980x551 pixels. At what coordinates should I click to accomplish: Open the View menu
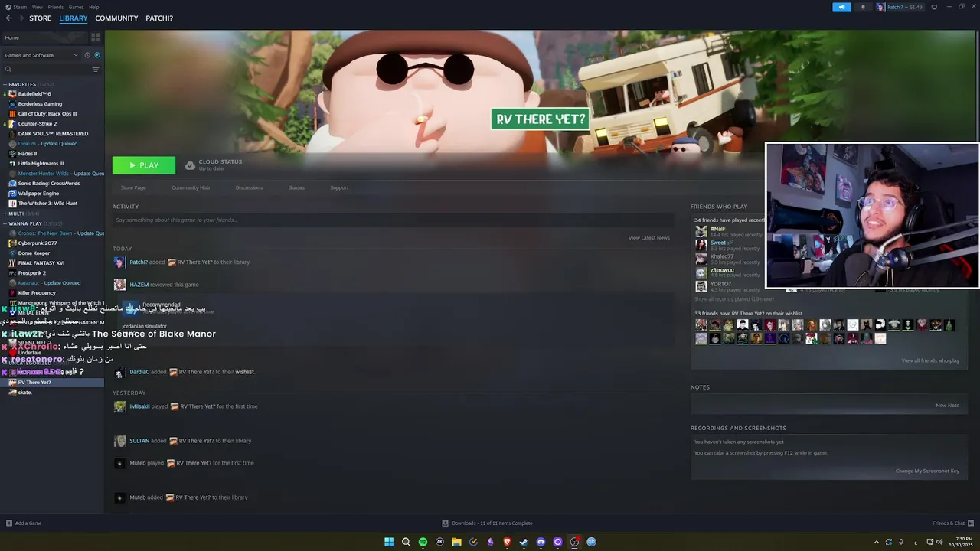pyautogui.click(x=37, y=7)
